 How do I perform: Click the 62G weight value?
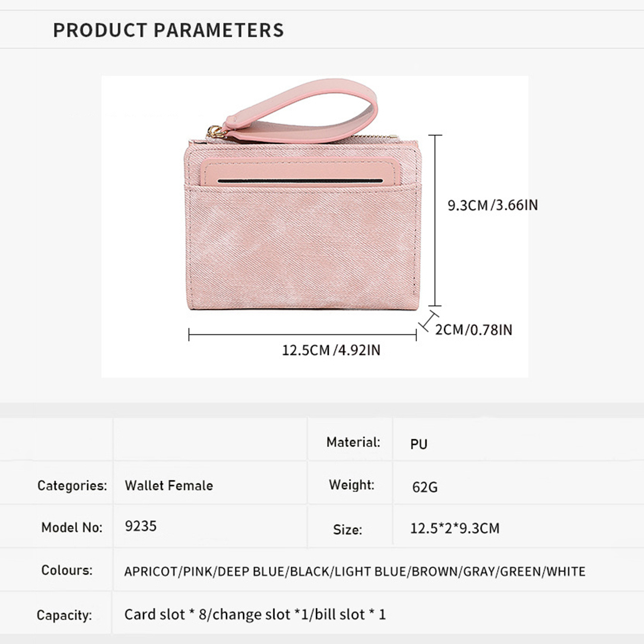pos(425,487)
